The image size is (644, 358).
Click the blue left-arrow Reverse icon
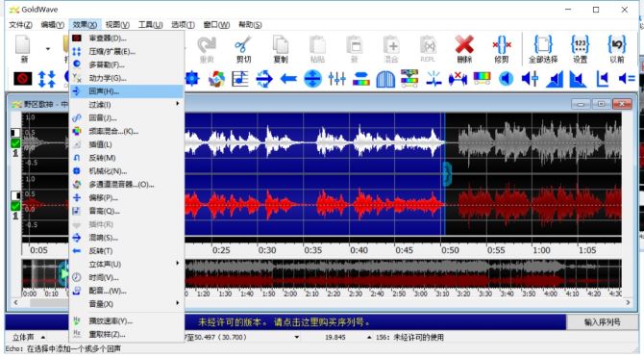point(288,79)
